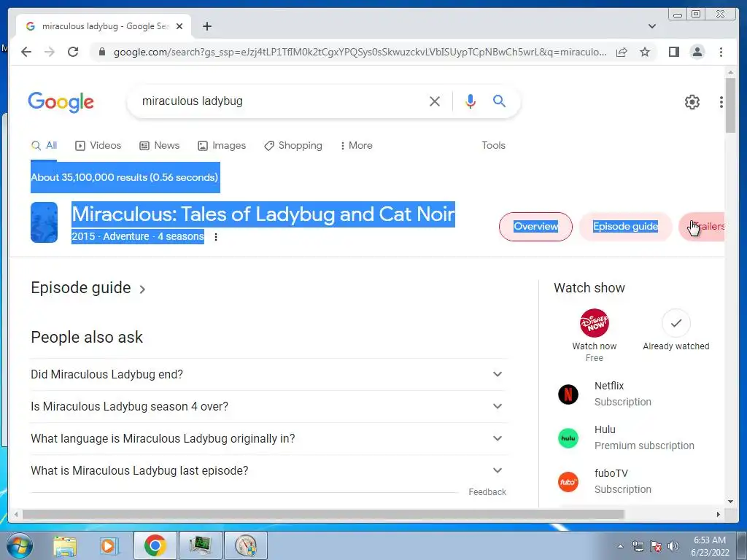
Task: Switch to Videos results tab
Action: pos(98,146)
